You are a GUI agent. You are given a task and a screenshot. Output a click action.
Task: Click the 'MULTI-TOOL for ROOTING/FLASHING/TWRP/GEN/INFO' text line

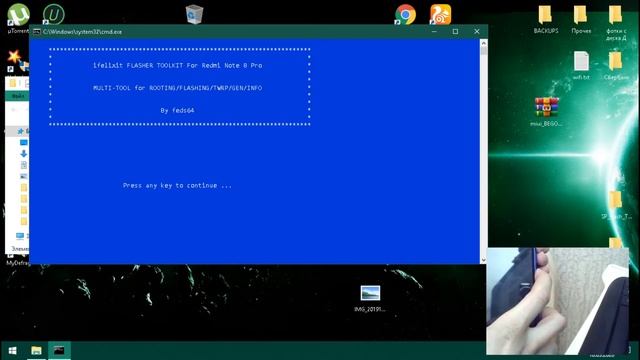click(178, 88)
